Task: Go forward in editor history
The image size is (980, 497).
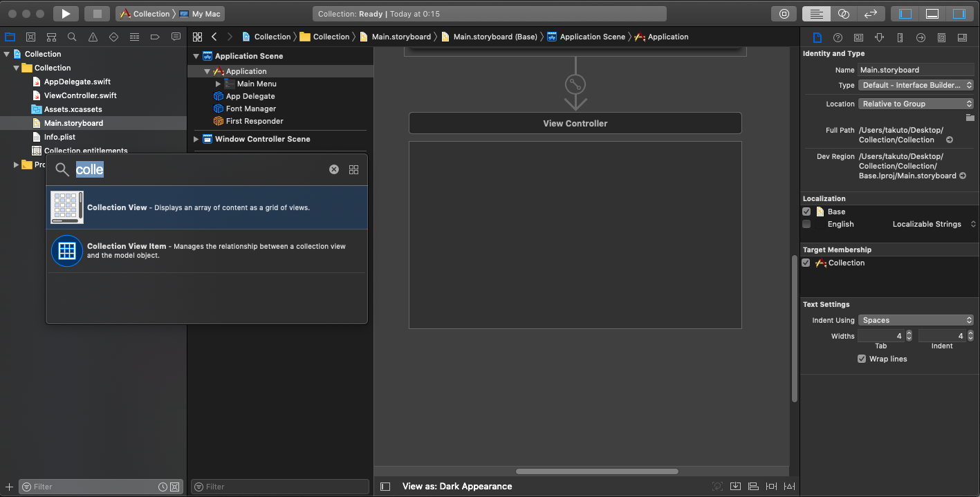Action: [230, 37]
